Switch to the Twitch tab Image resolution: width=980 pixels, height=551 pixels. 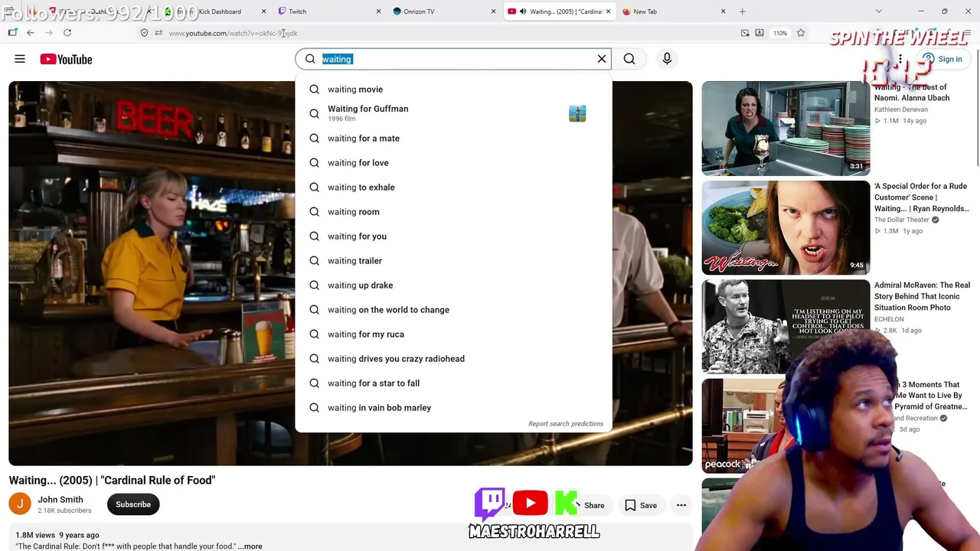(329, 11)
